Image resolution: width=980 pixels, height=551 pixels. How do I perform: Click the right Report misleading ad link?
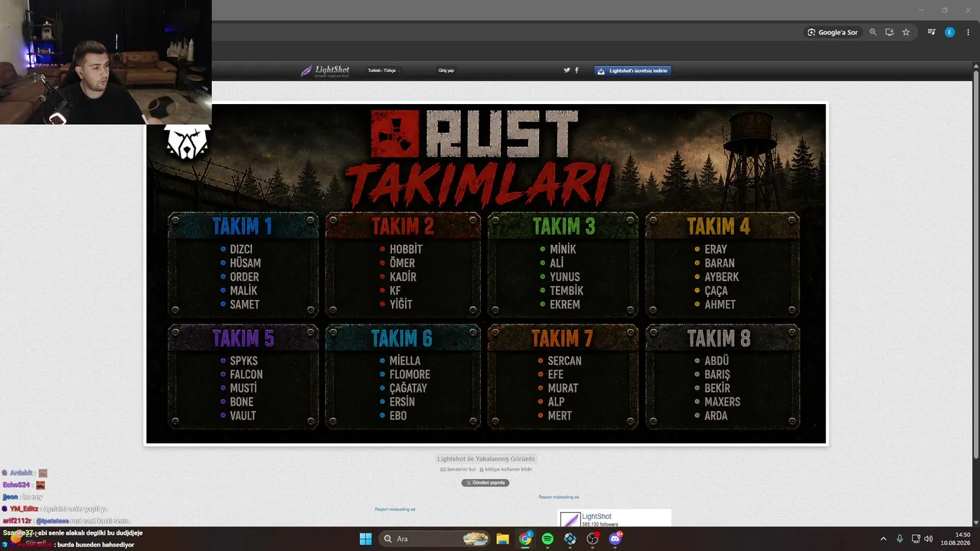pos(559,497)
